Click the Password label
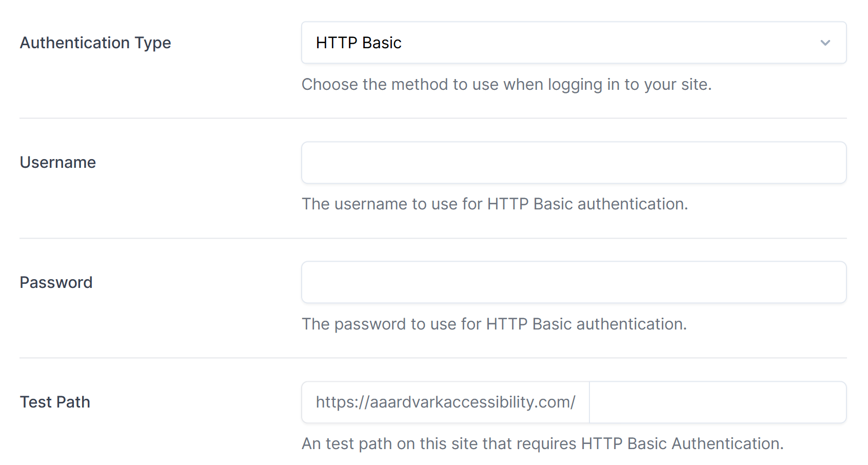This screenshot has width=868, height=465. pos(56,282)
